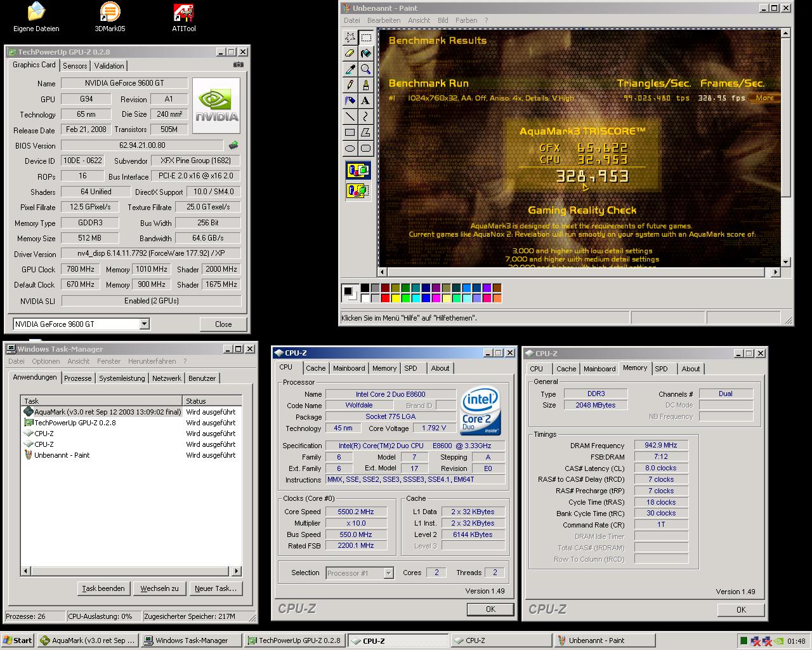Pick the bright red color swatch in Paint

coord(385,298)
